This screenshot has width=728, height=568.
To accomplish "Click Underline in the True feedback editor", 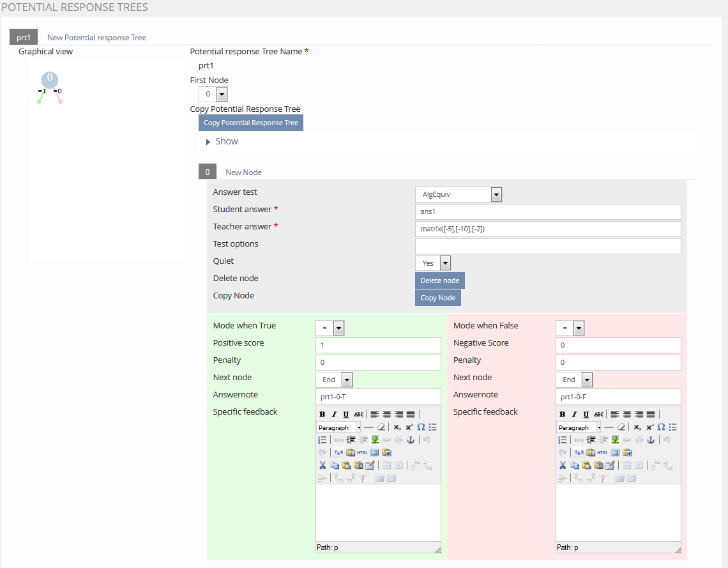I will 345,415.
